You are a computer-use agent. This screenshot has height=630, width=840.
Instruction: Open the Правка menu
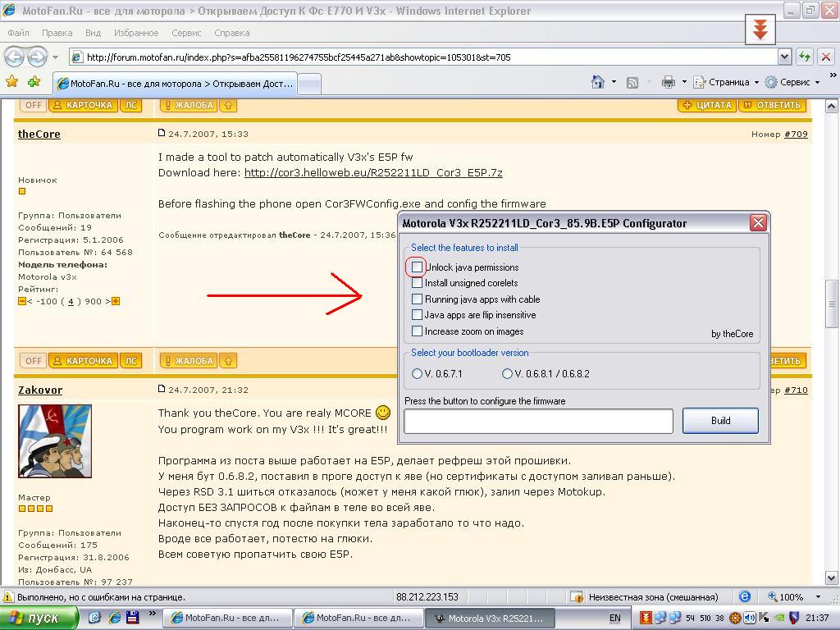point(57,33)
